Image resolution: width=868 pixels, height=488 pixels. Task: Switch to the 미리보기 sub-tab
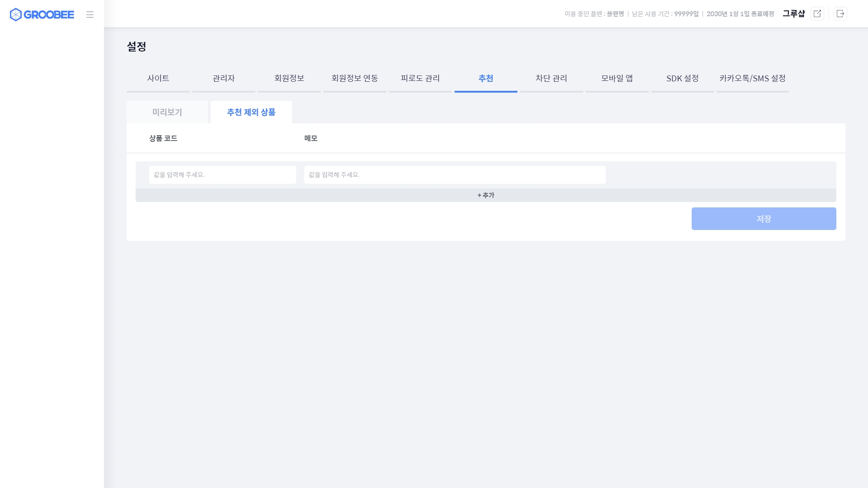167,112
